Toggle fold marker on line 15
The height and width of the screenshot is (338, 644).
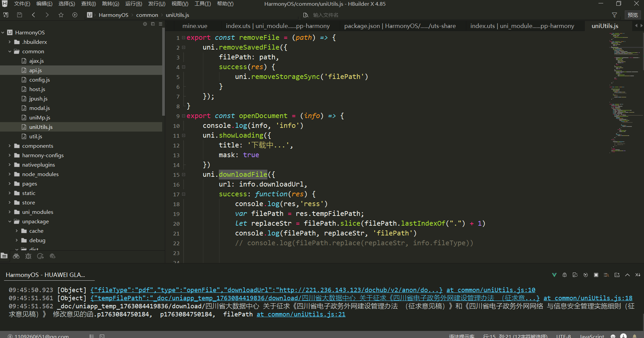(x=184, y=175)
